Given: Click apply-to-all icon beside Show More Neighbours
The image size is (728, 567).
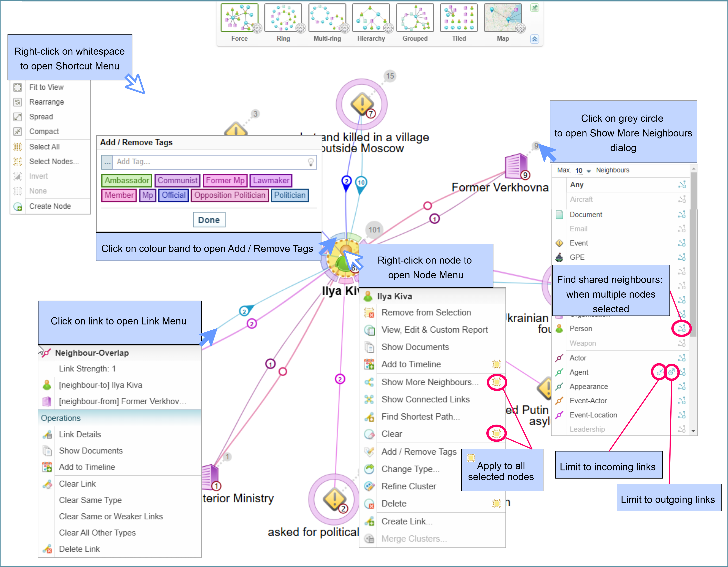Looking at the screenshot, I should click(x=496, y=382).
